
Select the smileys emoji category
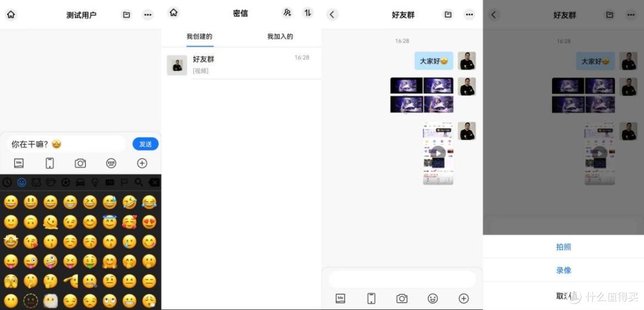(22, 182)
